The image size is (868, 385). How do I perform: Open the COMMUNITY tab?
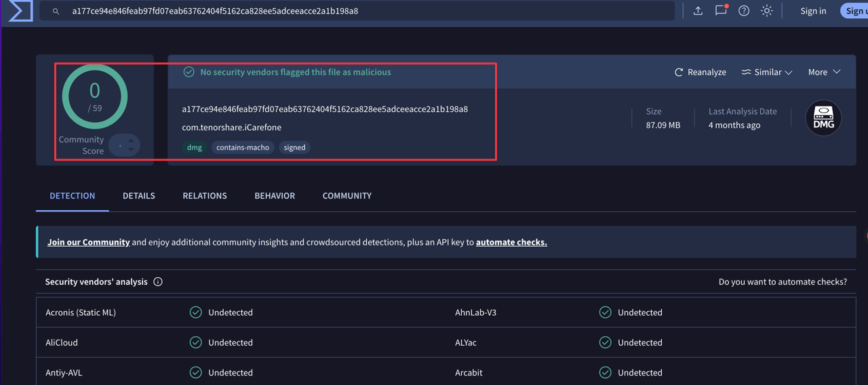(x=347, y=196)
